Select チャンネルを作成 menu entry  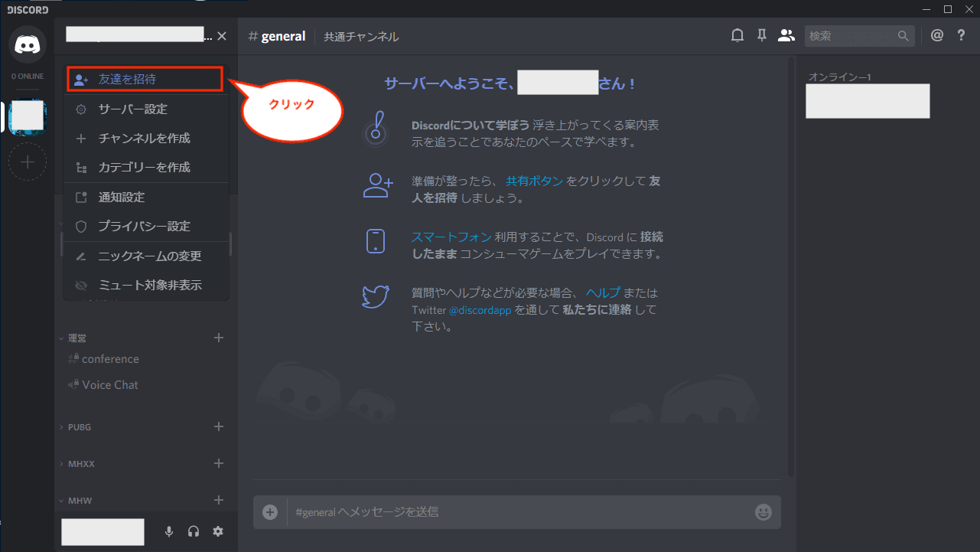146,138
